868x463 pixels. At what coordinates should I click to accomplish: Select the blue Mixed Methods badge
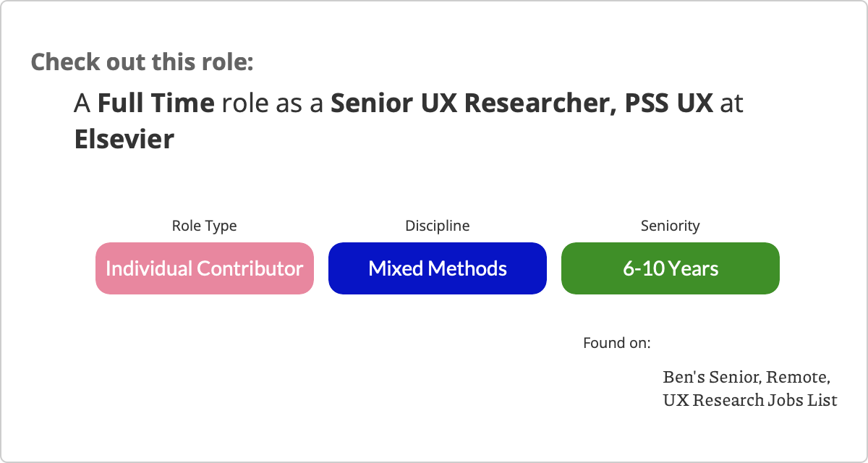pos(438,268)
